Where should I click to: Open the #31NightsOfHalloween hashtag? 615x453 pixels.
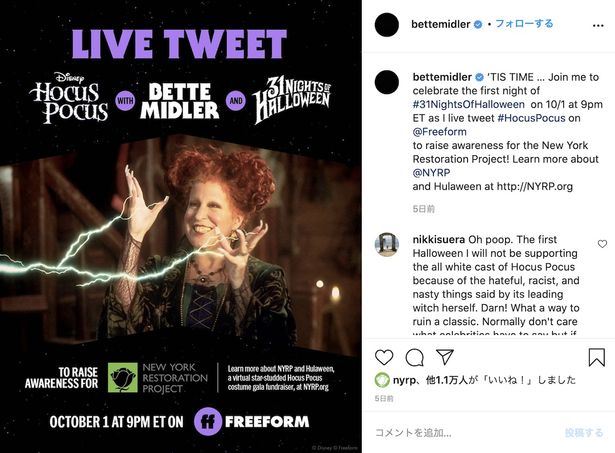[x=468, y=104]
